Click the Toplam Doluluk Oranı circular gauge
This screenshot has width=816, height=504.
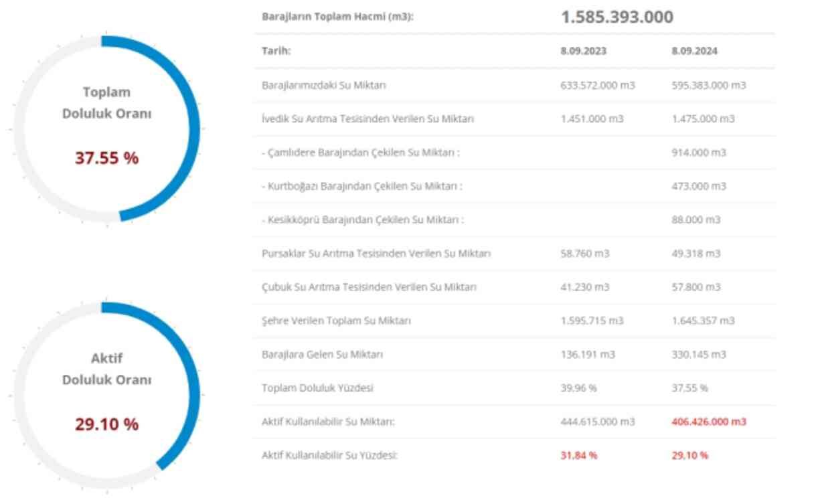pos(106,129)
